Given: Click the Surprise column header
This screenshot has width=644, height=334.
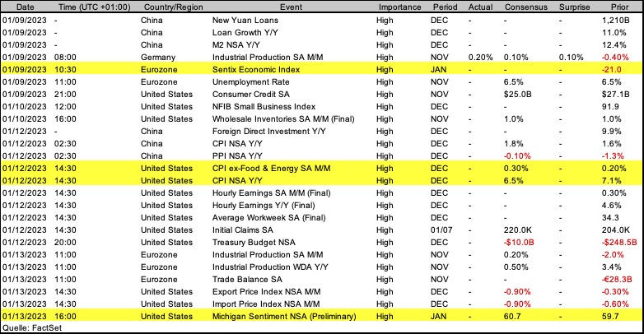Looking at the screenshot, I should click(x=574, y=7).
